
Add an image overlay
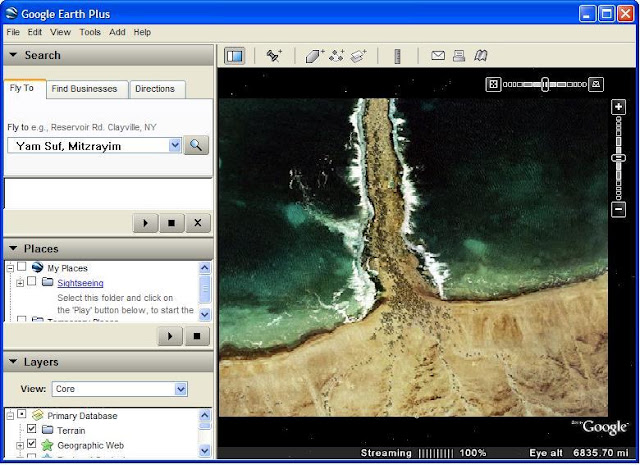coord(358,56)
